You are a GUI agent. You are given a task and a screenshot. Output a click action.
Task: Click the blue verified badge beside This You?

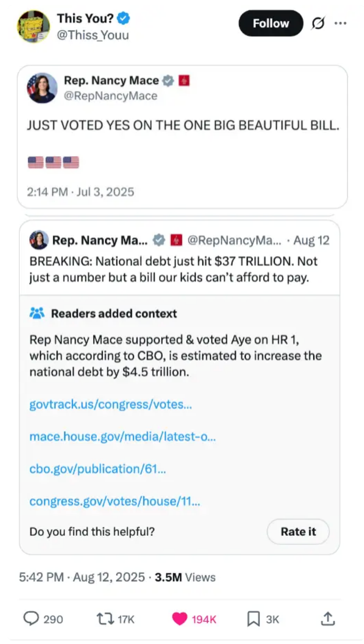(x=122, y=18)
